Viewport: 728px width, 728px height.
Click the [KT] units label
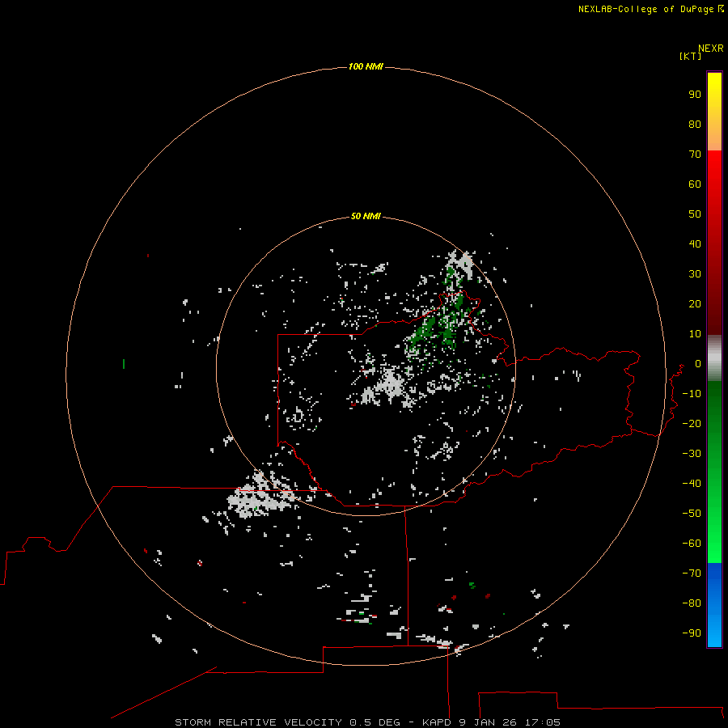[x=691, y=56]
